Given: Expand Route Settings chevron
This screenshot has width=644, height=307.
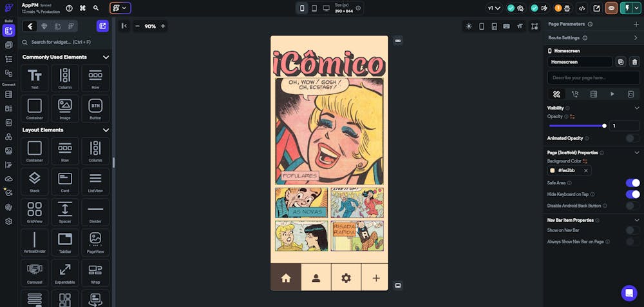Looking at the screenshot, I should click(636, 38).
